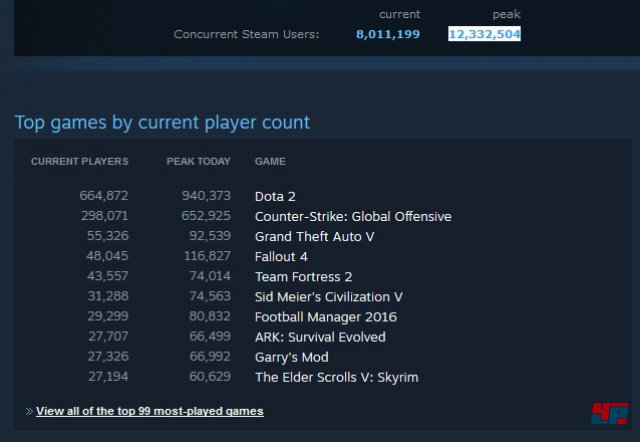The width and height of the screenshot is (640, 442).
Task: Click Counter-Strike current players 298,071
Action: [104, 215]
